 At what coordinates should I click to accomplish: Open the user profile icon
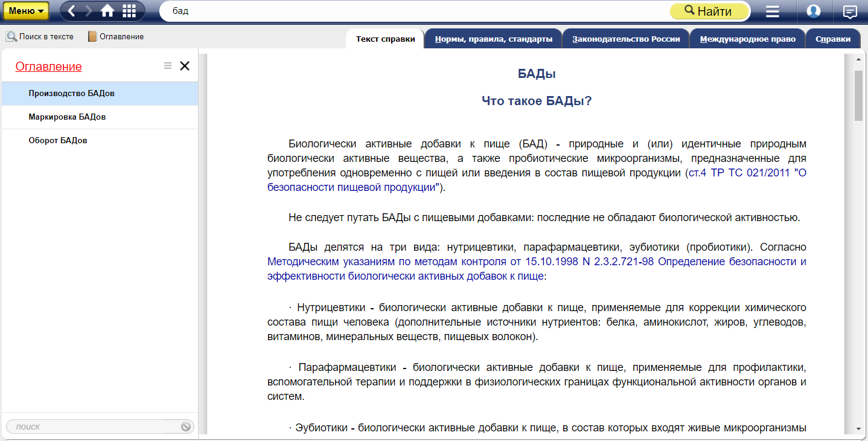[x=813, y=11]
